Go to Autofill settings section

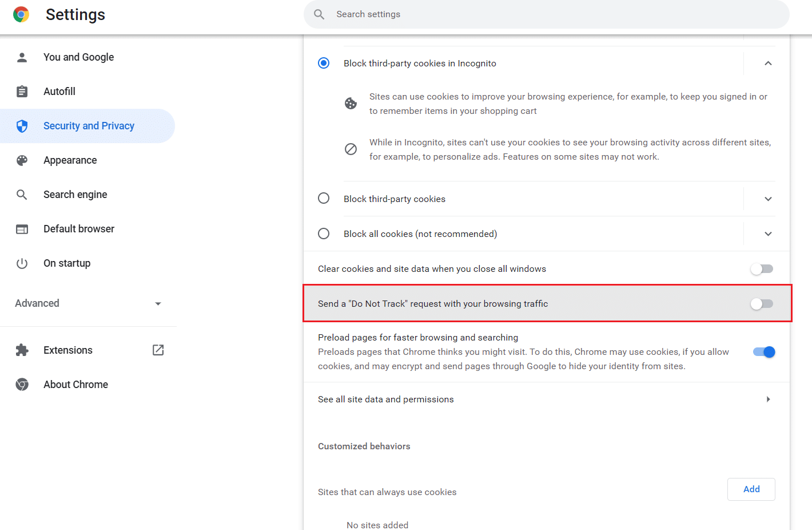59,92
